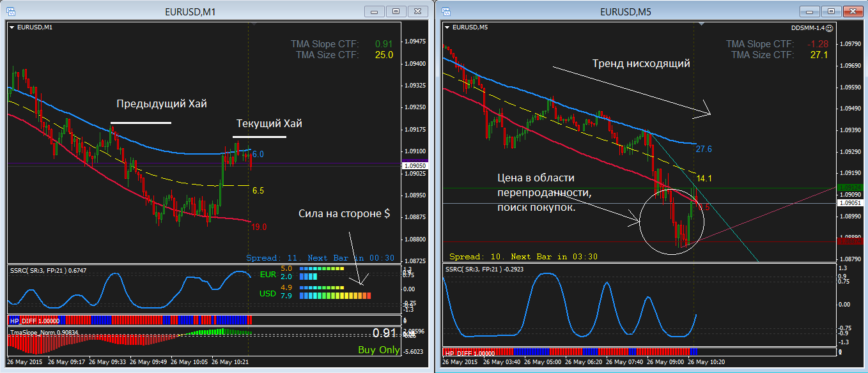Select USD strength value 4.9
Image resolution: width=868 pixels, height=373 pixels.
286,288
